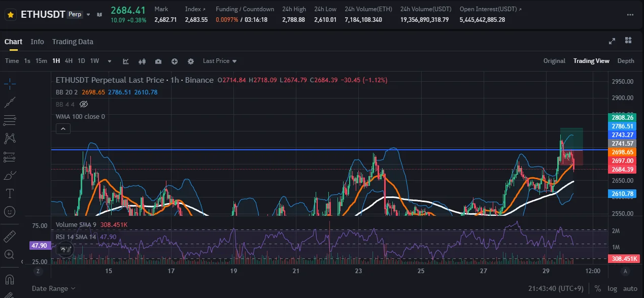Viewport: 644px width, 298px height.
Task: Collapse the indicator legend with chevron
Action: (x=63, y=129)
